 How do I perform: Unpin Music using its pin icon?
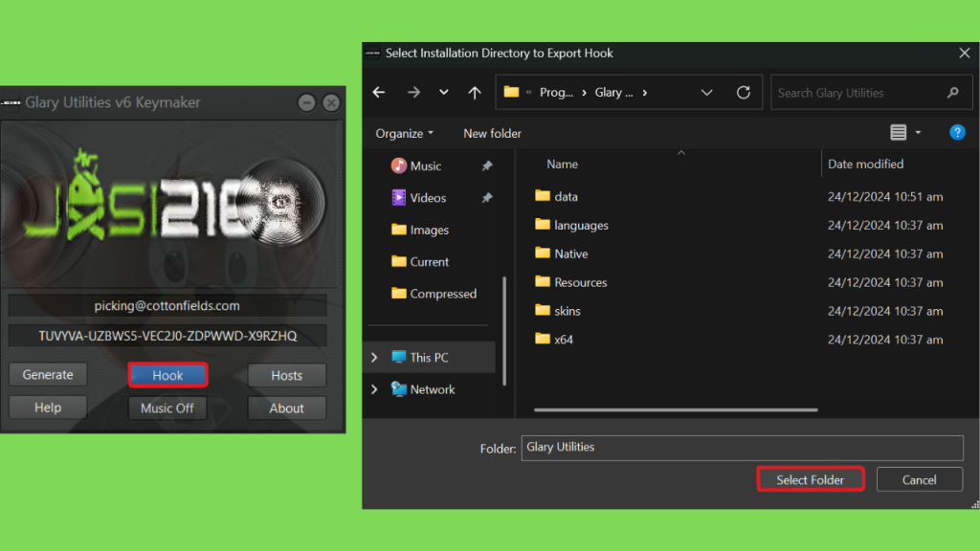(x=487, y=166)
